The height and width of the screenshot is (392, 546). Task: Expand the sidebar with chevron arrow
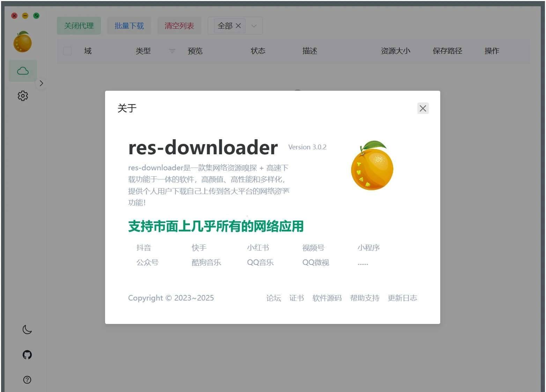coord(41,83)
